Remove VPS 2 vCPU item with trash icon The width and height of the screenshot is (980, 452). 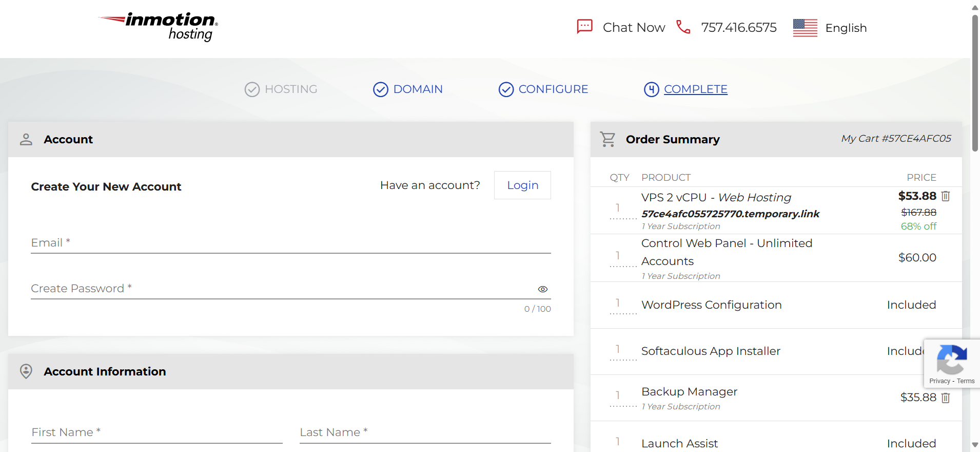point(946,196)
